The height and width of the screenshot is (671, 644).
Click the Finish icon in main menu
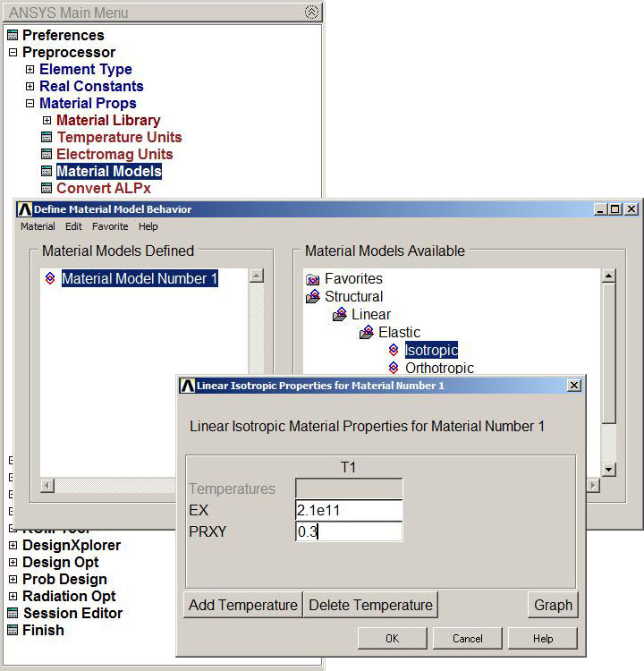pos(13,630)
